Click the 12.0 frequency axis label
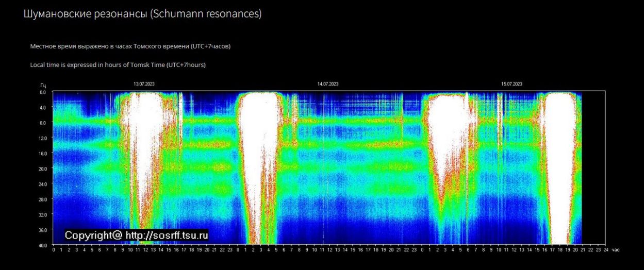The width and height of the screenshot is (644, 270). click(42, 138)
